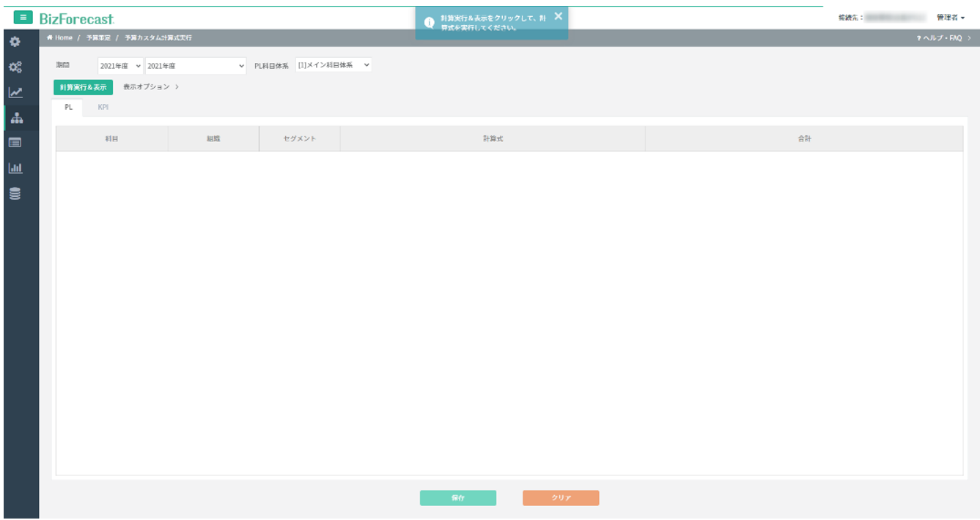Click the bar chart sidebar icon
980x520 pixels.
coord(15,168)
